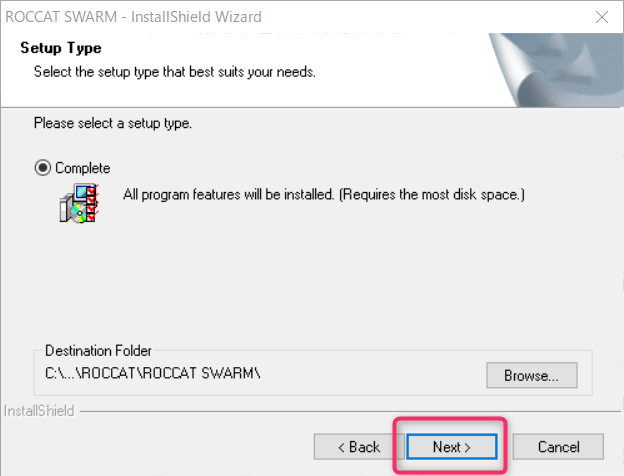This screenshot has width=624, height=476.
Task: Click the page-curl banner graphic
Action: pyautogui.click(x=556, y=70)
